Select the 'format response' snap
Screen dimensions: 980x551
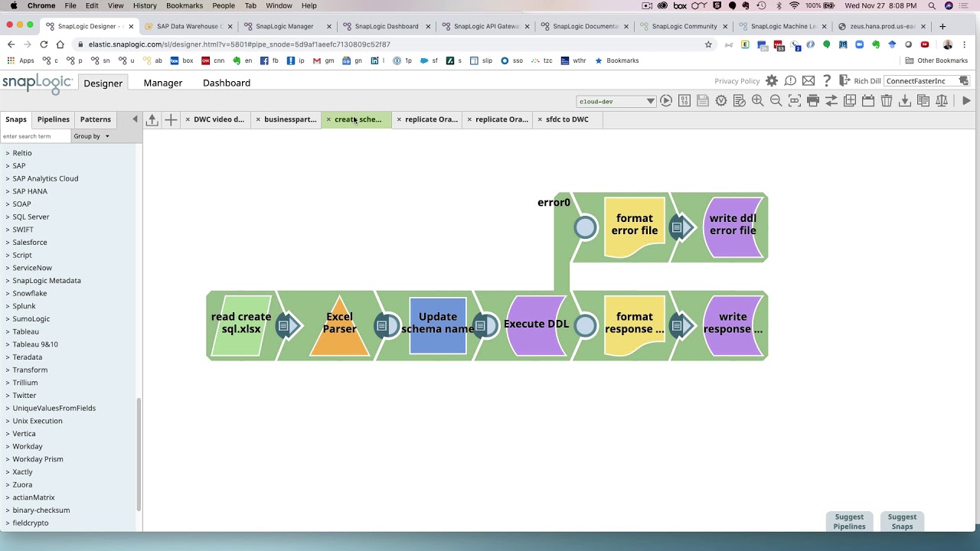point(635,325)
